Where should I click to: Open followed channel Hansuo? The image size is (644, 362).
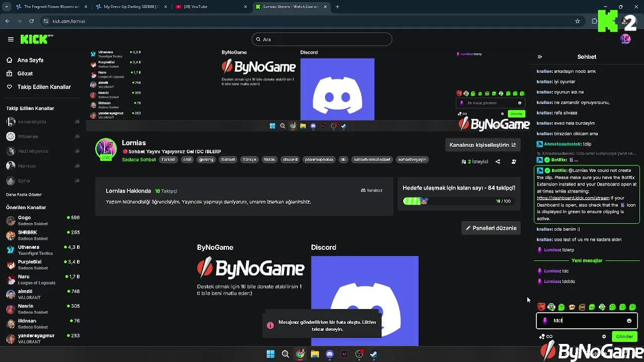[43, 166]
